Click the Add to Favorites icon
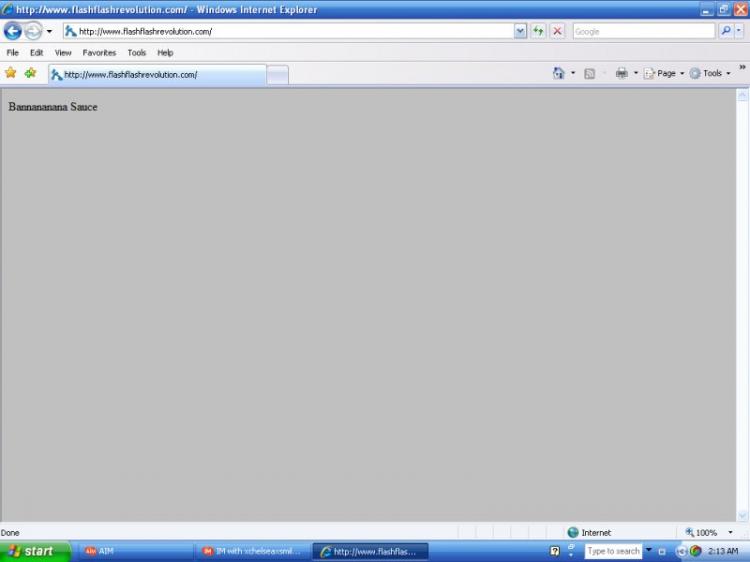The image size is (750, 562). tap(30, 73)
